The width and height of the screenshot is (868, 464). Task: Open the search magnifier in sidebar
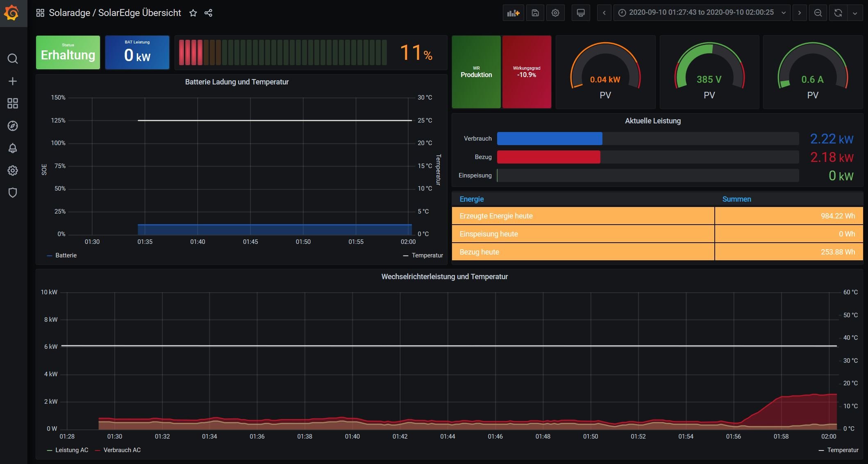pos(13,59)
